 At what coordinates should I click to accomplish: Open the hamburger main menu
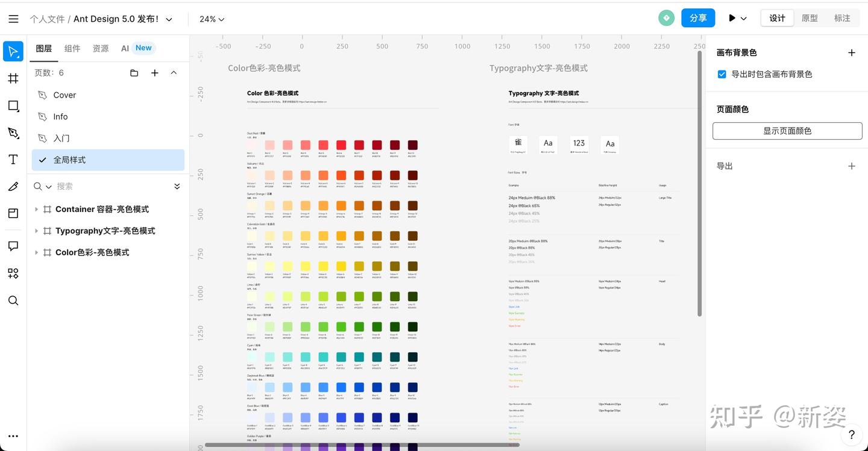point(13,19)
